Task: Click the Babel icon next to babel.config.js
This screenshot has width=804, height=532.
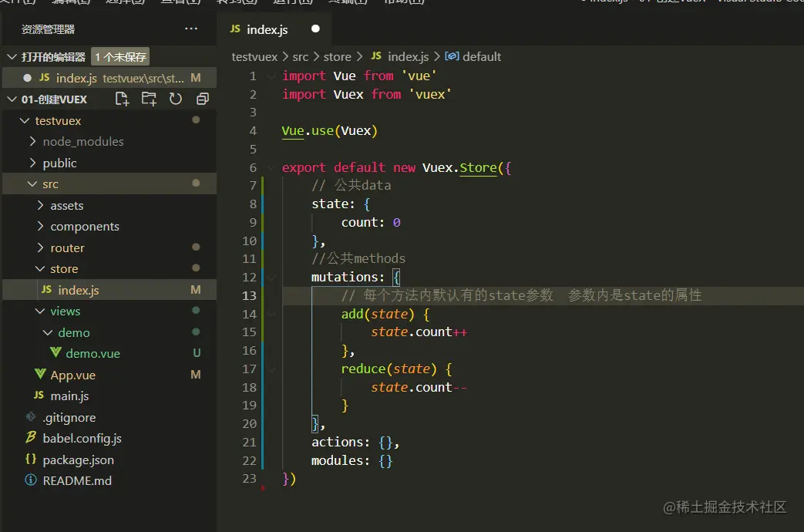Action: coord(31,438)
